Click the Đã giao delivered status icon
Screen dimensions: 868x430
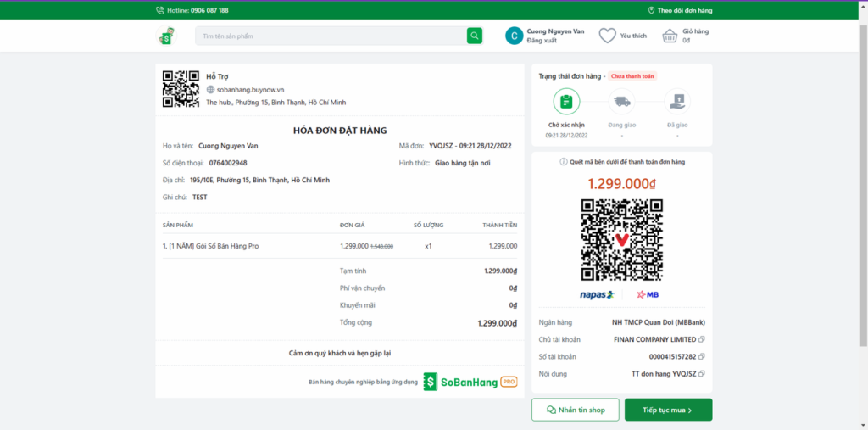point(677,102)
